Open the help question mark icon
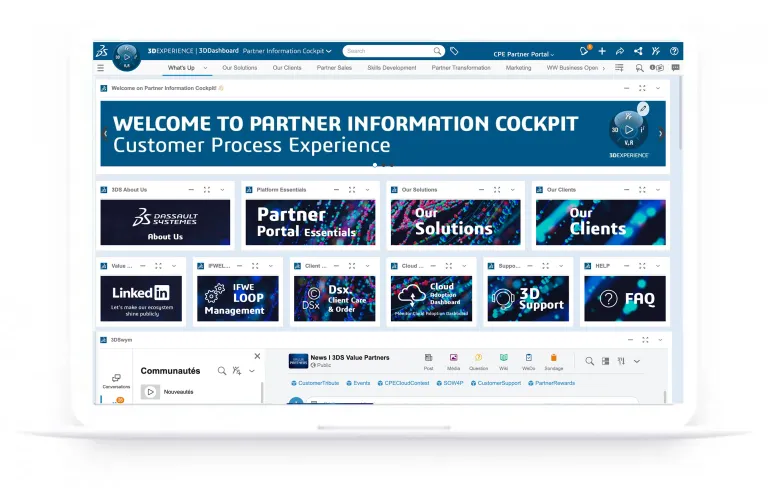 click(674, 51)
